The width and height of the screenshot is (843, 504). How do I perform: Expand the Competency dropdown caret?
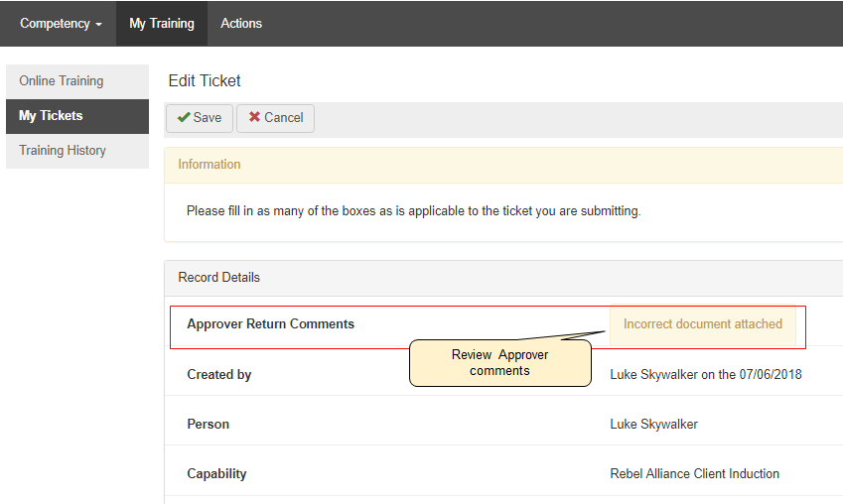[x=98, y=25]
